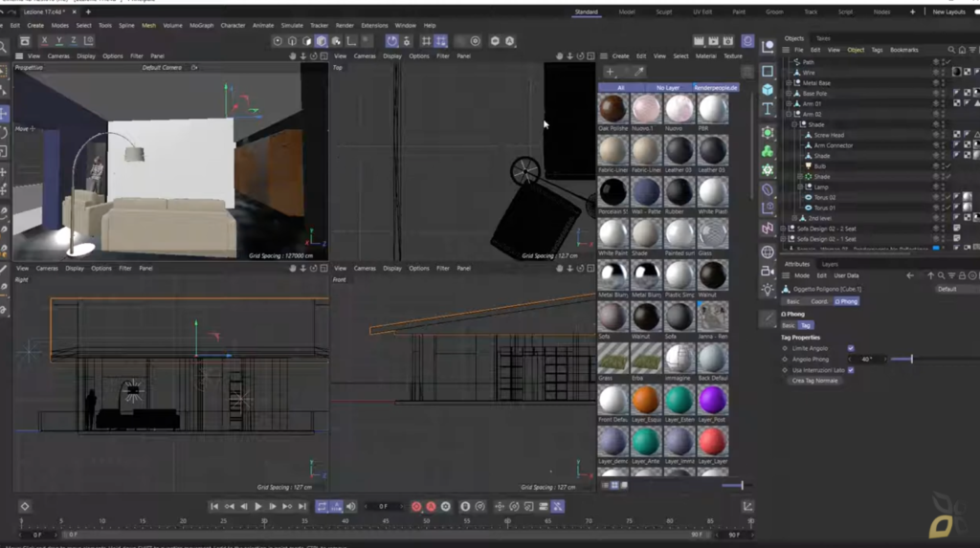Go to end of timeline
Image resolution: width=980 pixels, height=548 pixels.
(302, 507)
